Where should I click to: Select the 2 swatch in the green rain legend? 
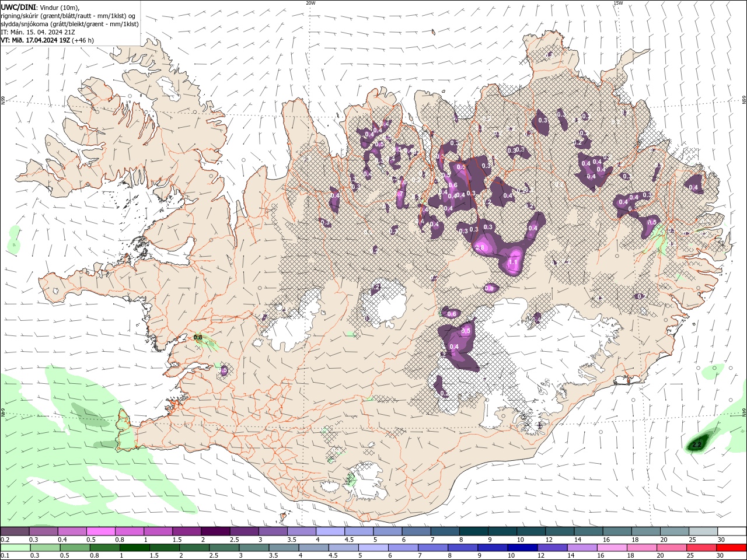[194, 548]
